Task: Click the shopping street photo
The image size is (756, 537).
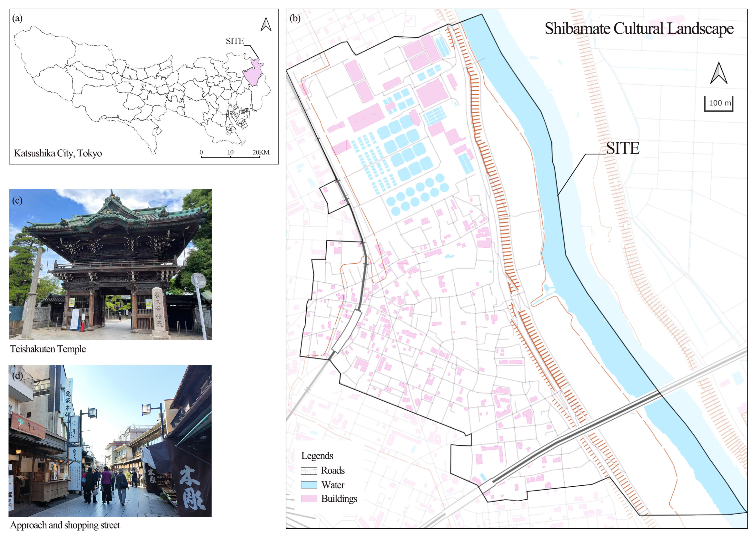Action: point(110,441)
